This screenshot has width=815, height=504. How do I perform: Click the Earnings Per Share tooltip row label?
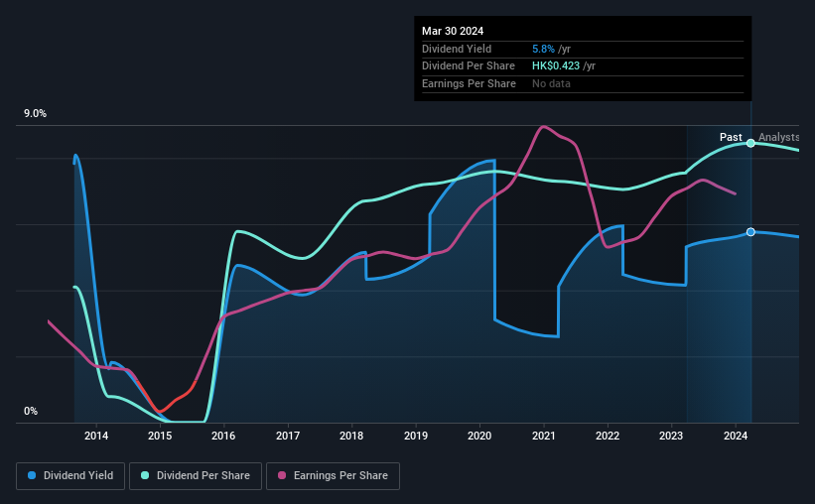(469, 83)
